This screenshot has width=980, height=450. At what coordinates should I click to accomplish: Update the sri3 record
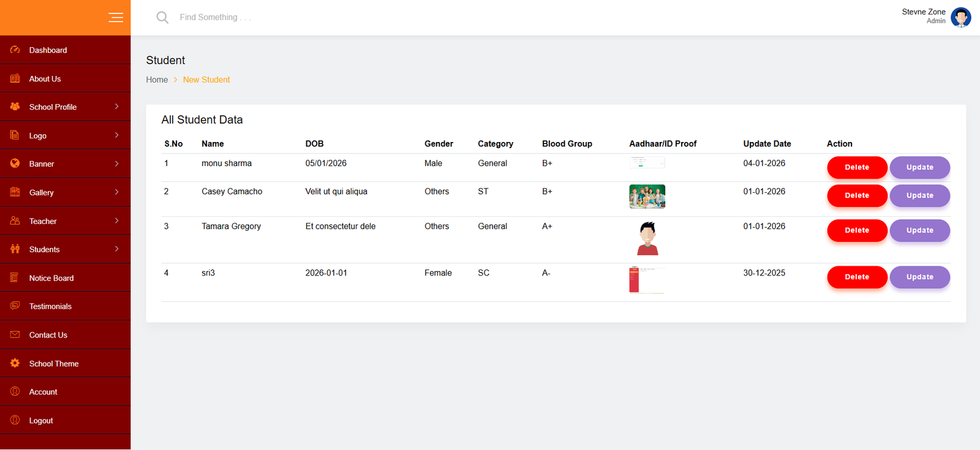(x=919, y=277)
